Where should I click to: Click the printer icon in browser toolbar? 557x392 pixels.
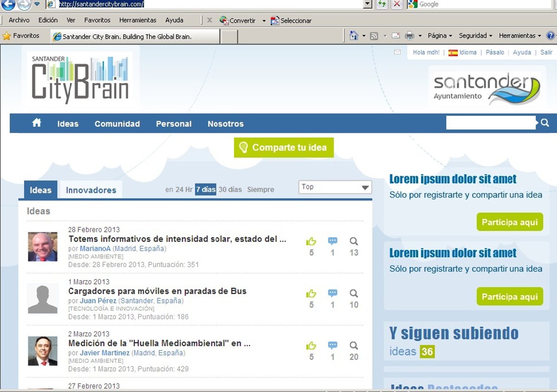click(409, 36)
